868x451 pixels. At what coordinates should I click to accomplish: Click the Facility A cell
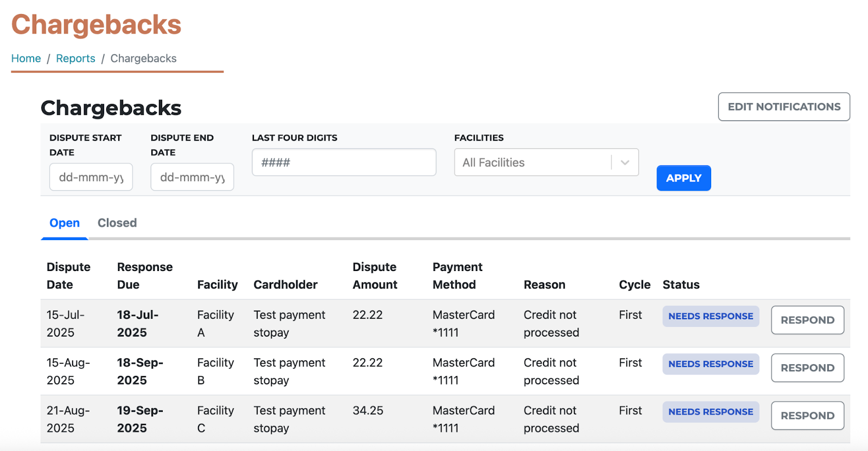[215, 324]
